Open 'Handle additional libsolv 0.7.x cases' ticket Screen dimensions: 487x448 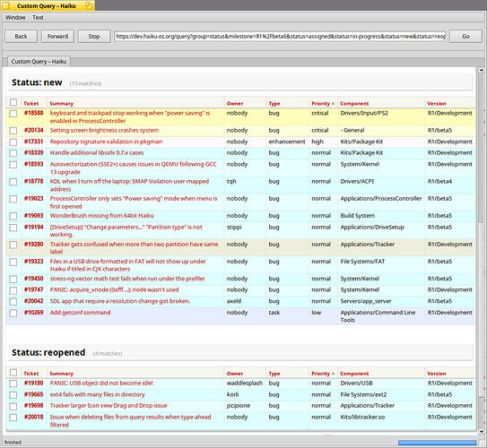[x=97, y=152]
